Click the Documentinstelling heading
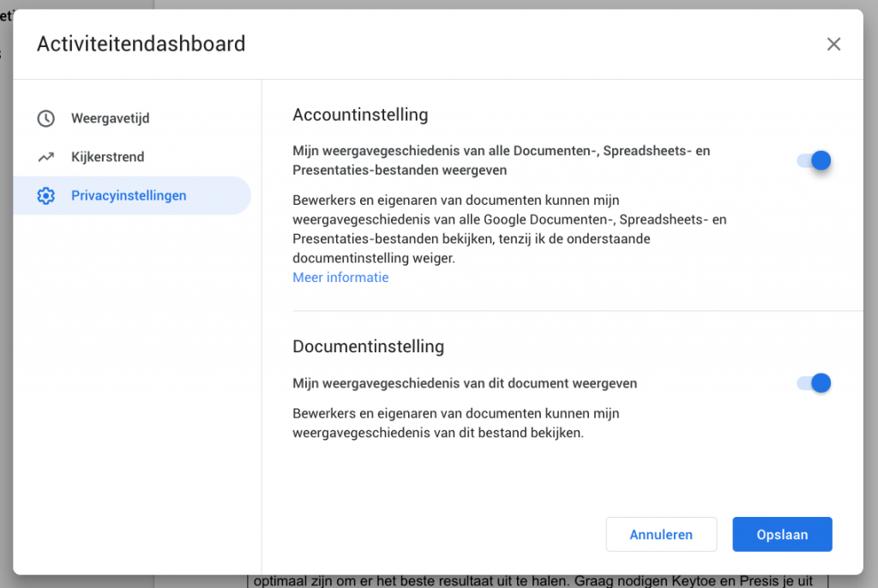 pyautogui.click(x=368, y=346)
